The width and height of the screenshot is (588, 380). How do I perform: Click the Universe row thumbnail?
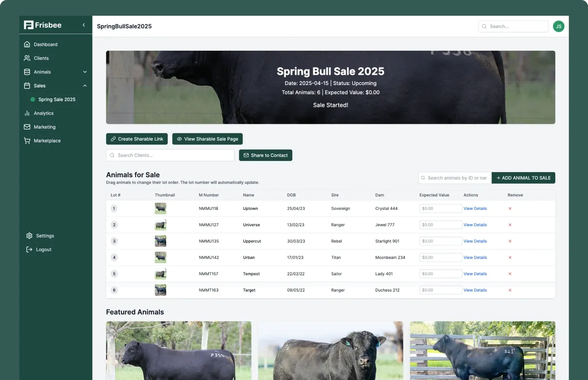click(160, 225)
